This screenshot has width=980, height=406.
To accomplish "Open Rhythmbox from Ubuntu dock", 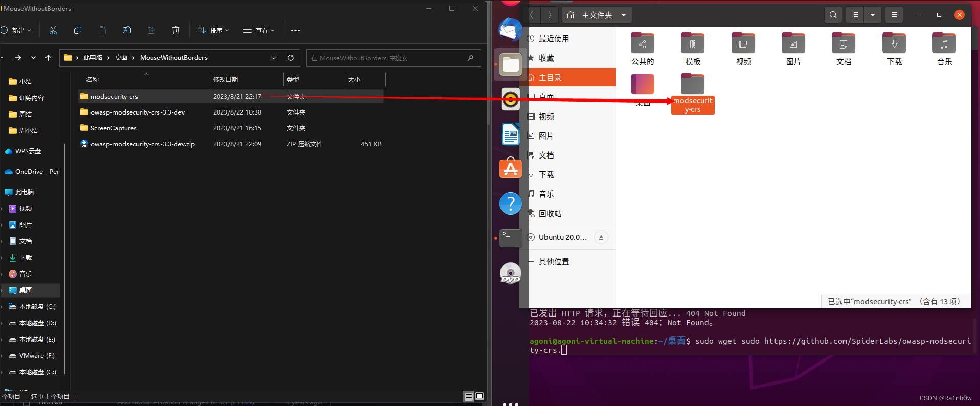I will [x=510, y=100].
